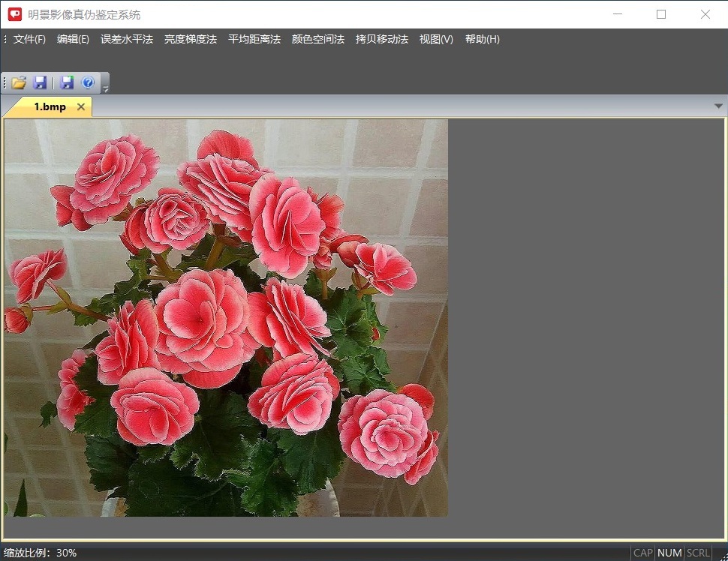728x561 pixels.
Task: Open the 视图(V) menu
Action: [x=436, y=39]
